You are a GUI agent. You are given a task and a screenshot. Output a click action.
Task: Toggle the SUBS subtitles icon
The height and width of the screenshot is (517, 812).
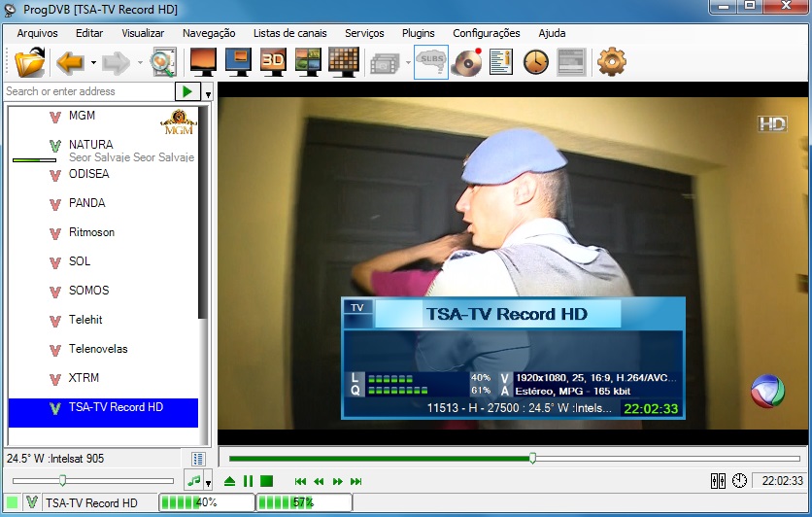point(431,62)
